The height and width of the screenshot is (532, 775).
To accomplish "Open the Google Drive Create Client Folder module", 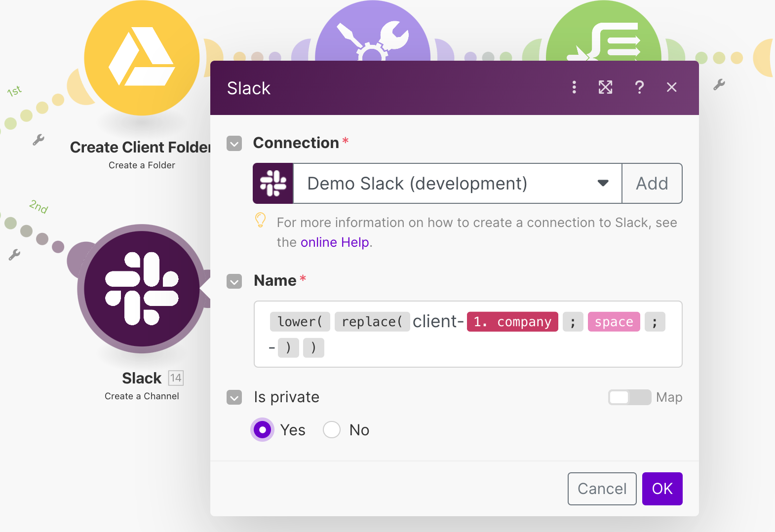I will point(142,58).
